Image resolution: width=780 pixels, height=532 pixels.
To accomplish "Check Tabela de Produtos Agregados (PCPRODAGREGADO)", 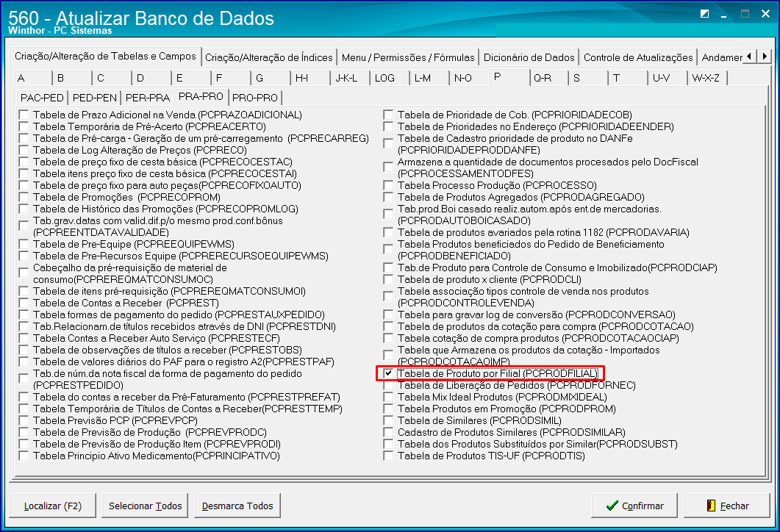I will (x=388, y=198).
